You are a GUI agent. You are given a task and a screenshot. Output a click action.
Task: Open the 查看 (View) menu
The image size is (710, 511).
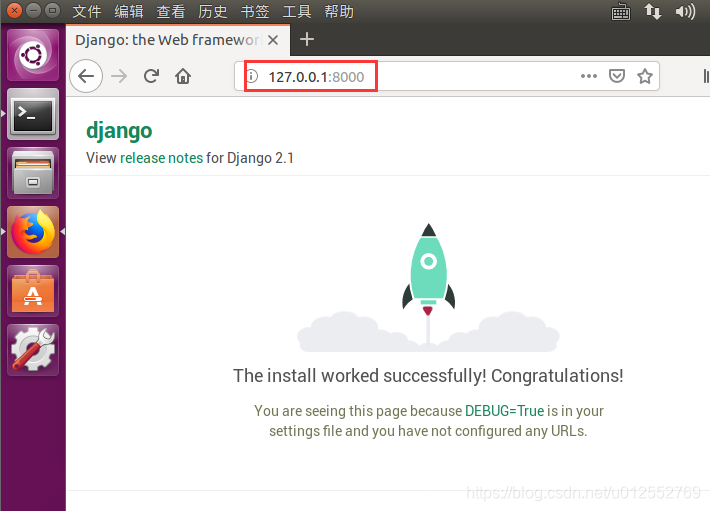[171, 11]
